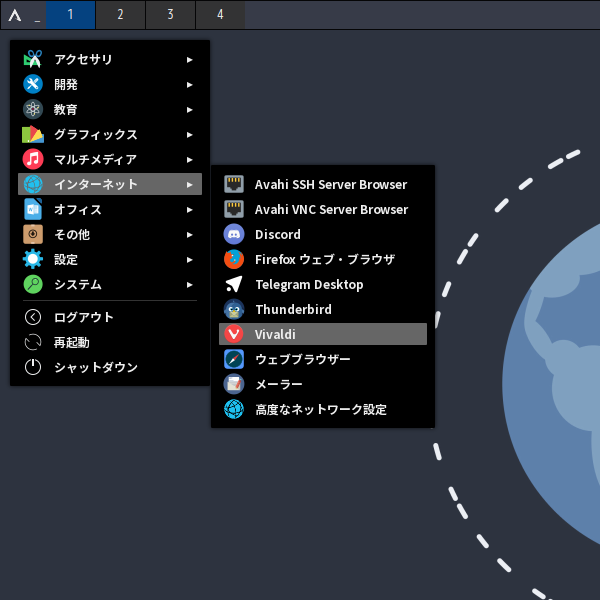This screenshot has width=600, height=600.
Task: Click the ログアウト arrow icon
Action: click(x=33, y=317)
